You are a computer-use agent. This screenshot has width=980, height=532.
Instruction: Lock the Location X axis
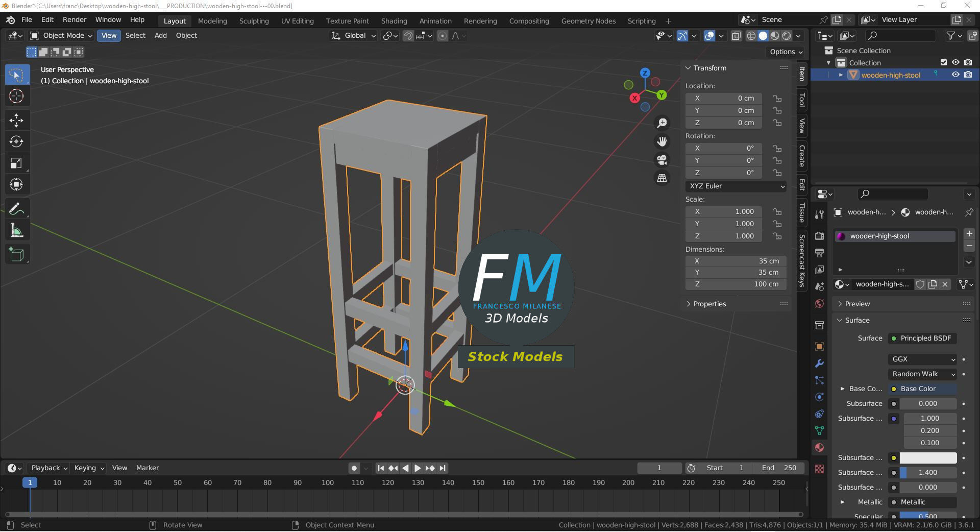[x=777, y=98]
